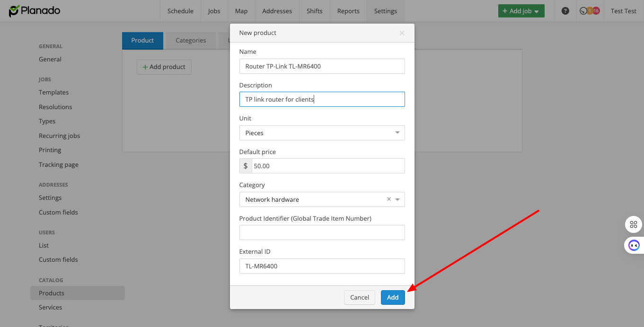Open the help question mark icon

[565, 11]
